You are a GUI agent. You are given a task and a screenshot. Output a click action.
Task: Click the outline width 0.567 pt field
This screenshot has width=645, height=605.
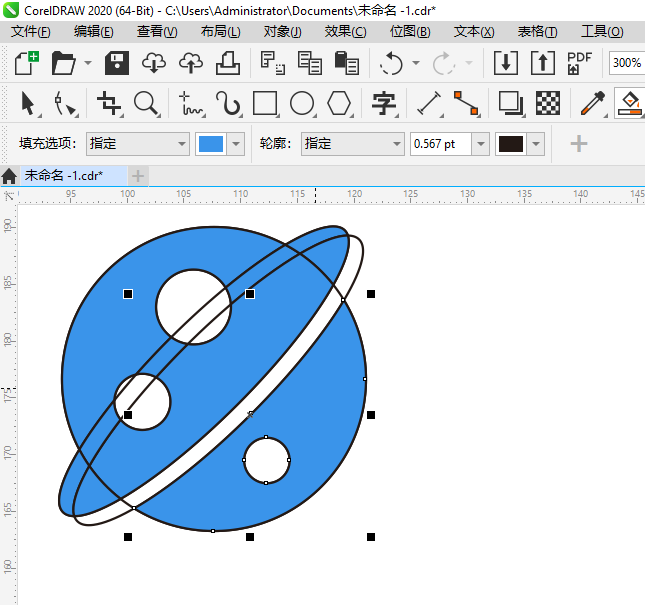click(x=440, y=144)
